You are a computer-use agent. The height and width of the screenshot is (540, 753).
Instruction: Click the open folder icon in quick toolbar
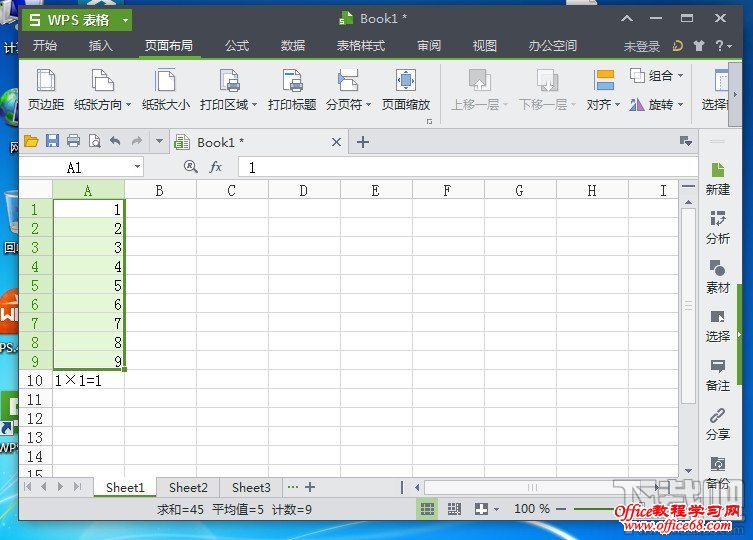(31, 141)
